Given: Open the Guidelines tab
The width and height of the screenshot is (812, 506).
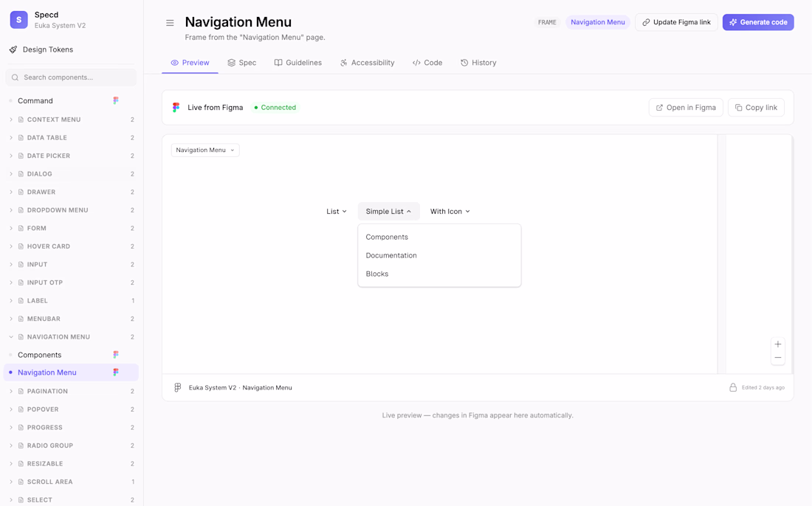Looking at the screenshot, I should 297,63.
